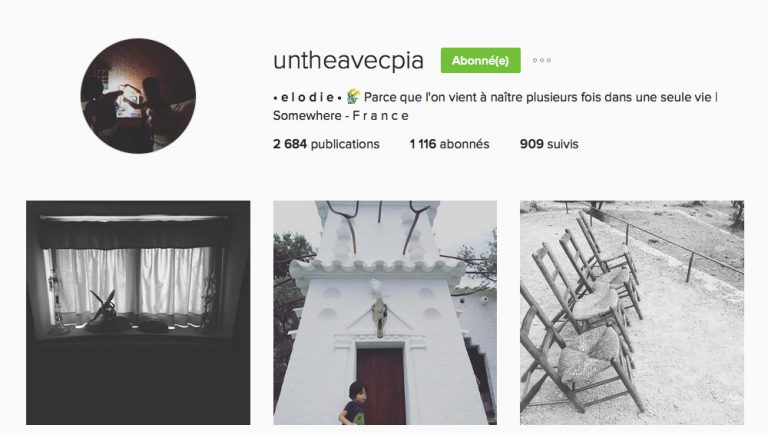This screenshot has height=435, width=768.
Task: Toggle the green Abonné(e) follow button
Action: [480, 60]
